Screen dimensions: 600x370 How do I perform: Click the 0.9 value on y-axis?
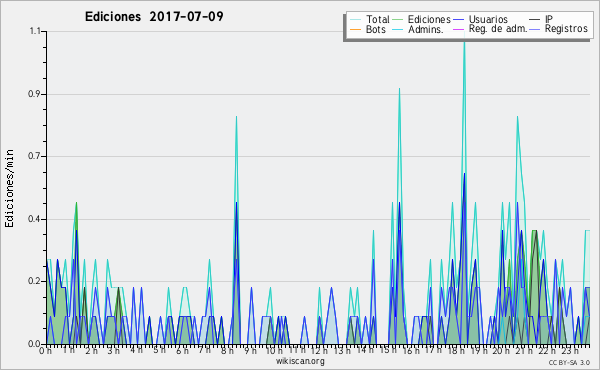[x=34, y=94]
